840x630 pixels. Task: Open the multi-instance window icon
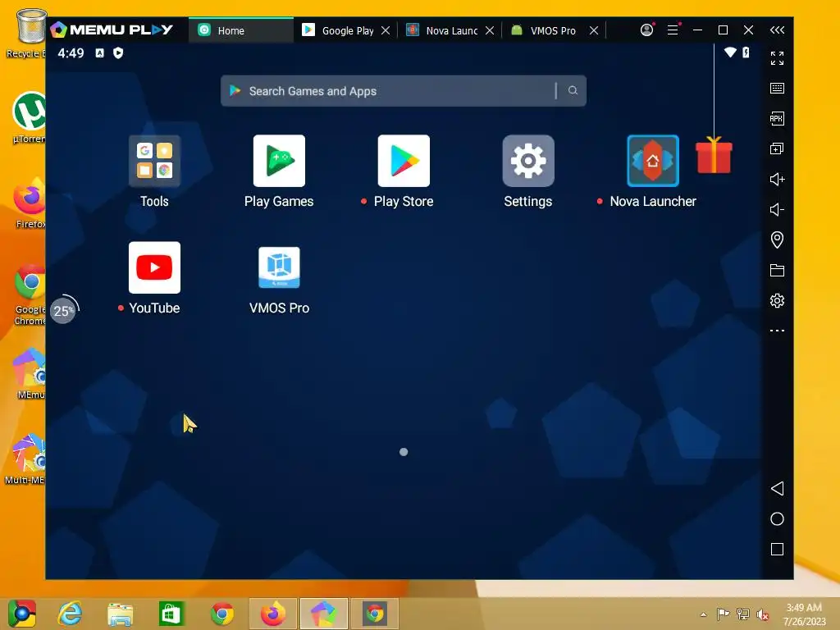click(777, 149)
